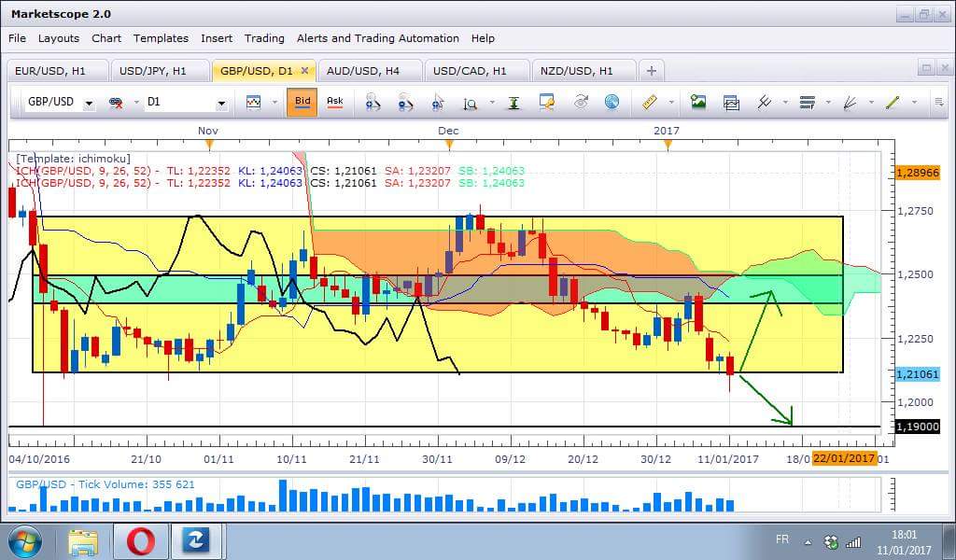Click the stacked chart windows icon
This screenshot has height=560, width=956.
(x=731, y=103)
